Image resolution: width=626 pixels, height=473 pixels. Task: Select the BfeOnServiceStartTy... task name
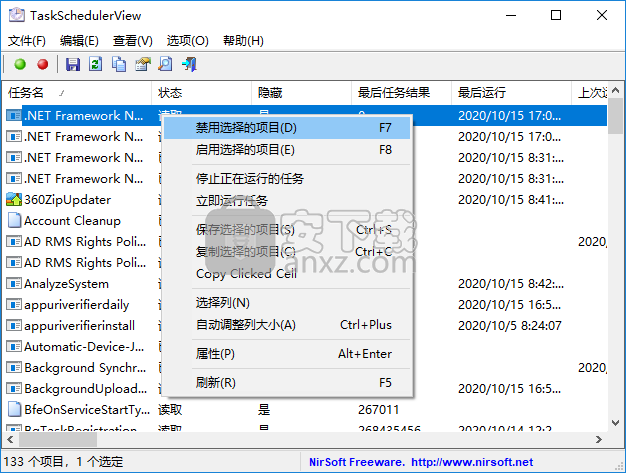click(x=87, y=410)
